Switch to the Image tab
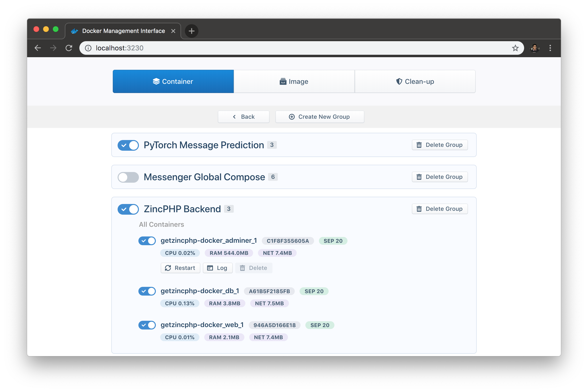This screenshot has width=588, height=392. coord(294,81)
